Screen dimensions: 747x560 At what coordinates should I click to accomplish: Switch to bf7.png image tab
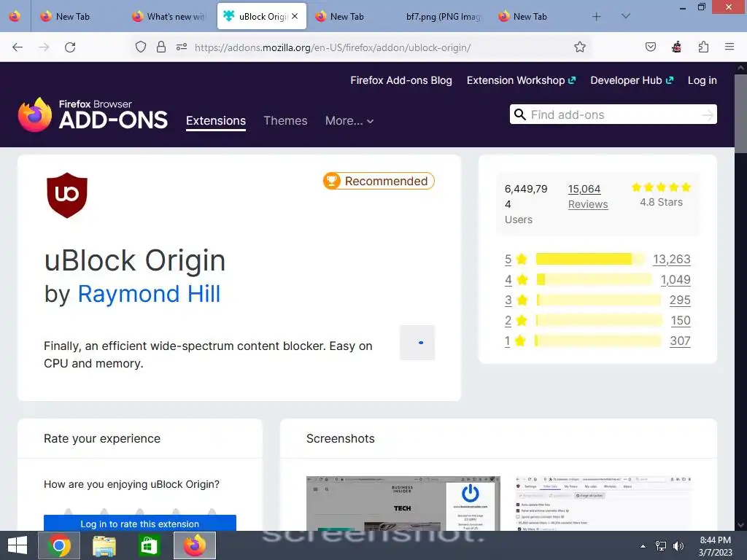point(443,16)
